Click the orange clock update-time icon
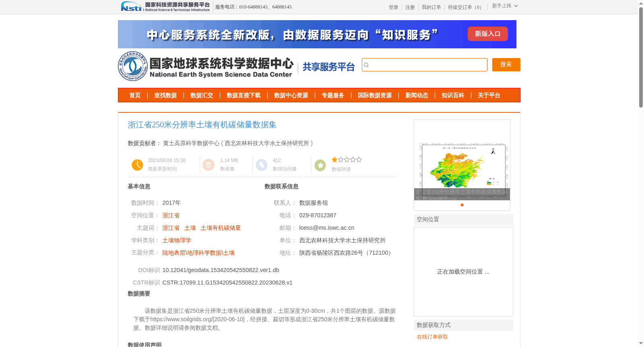644x347 pixels. (137, 165)
